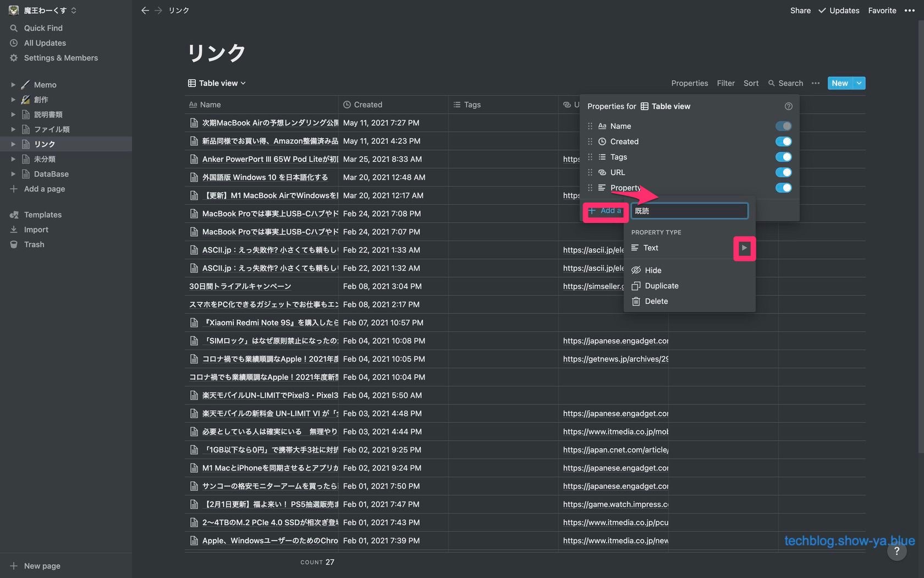Open the Table view dropdown
924x578 pixels.
(x=217, y=83)
